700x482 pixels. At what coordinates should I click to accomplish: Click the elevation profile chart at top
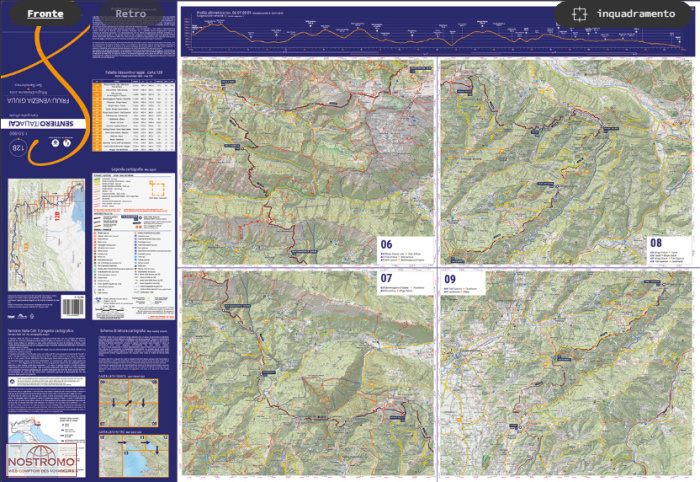[x=437, y=31]
